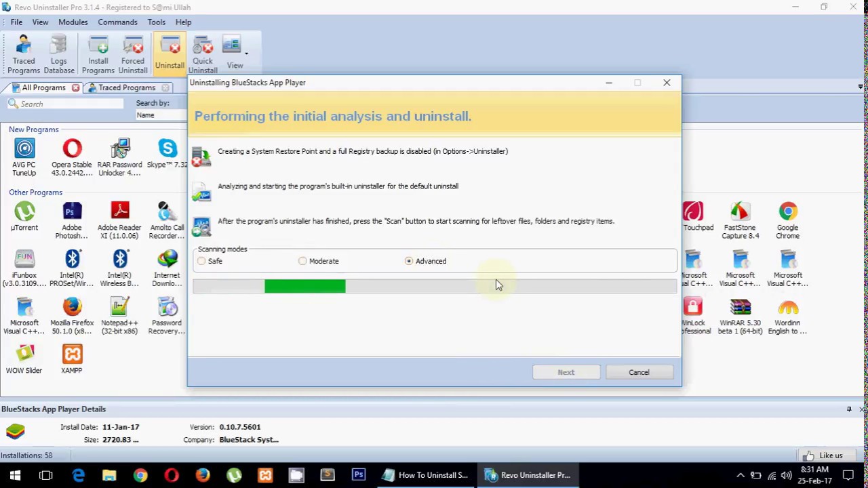Click the Revo Uninstaller taskbar button

click(x=527, y=475)
